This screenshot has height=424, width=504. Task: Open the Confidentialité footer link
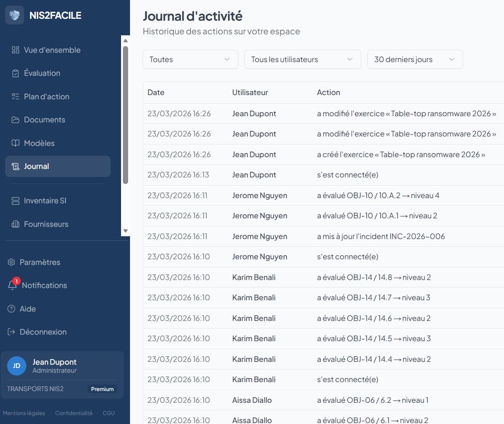coord(73,413)
